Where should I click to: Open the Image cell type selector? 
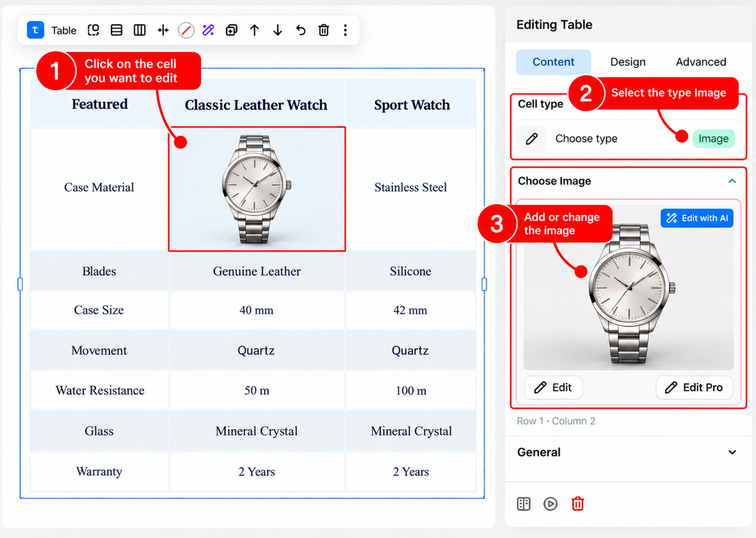(714, 139)
